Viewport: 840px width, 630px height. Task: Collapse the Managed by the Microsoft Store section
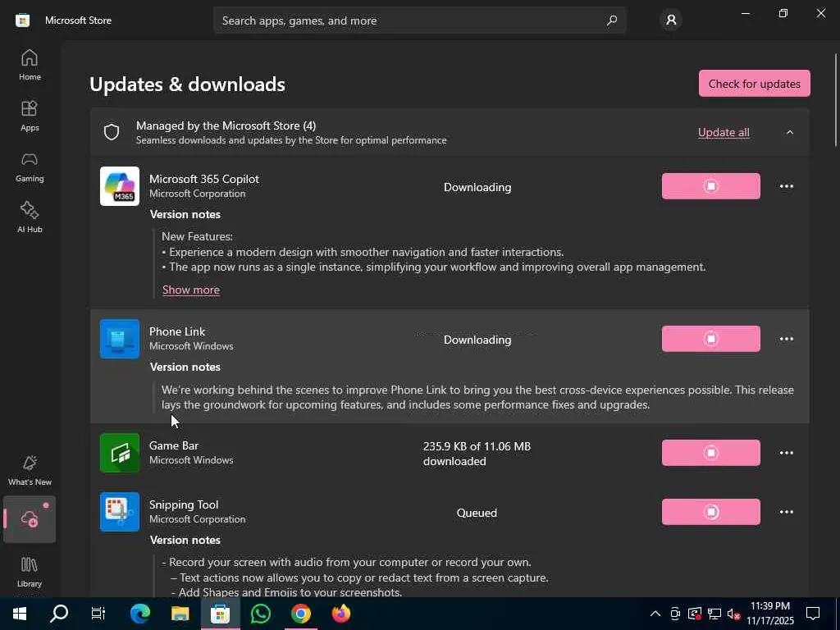790,132
